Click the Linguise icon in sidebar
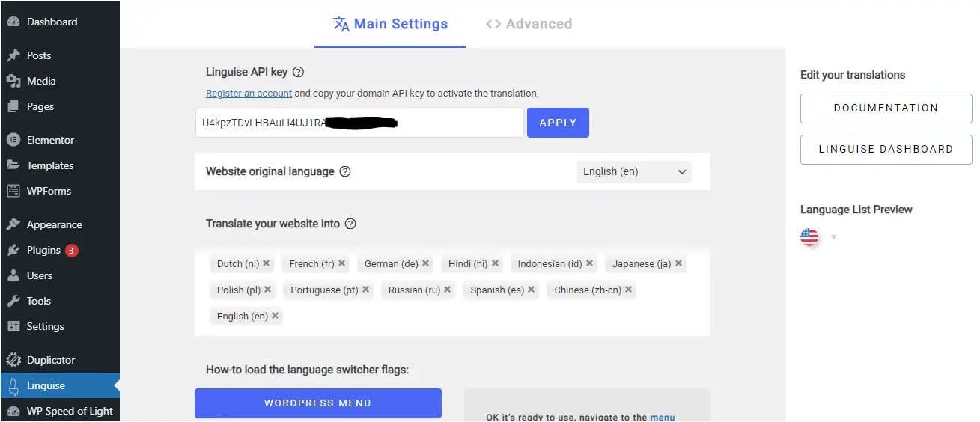 pyautogui.click(x=13, y=385)
